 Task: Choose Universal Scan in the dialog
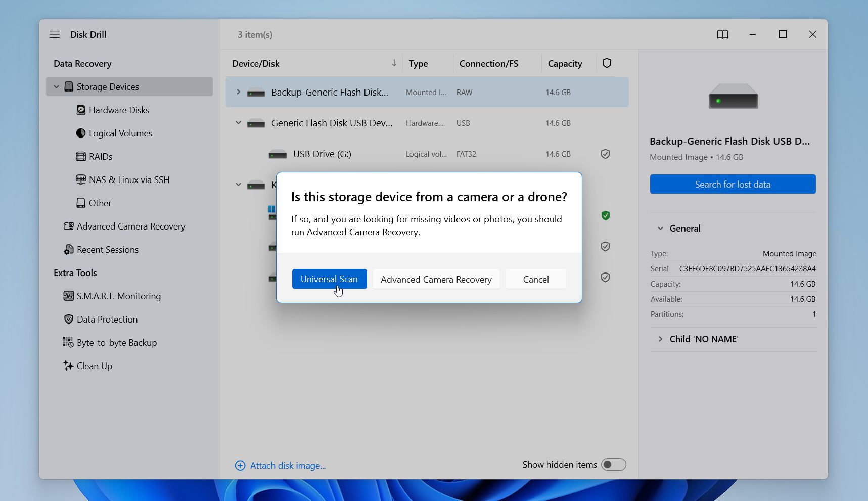pyautogui.click(x=330, y=279)
